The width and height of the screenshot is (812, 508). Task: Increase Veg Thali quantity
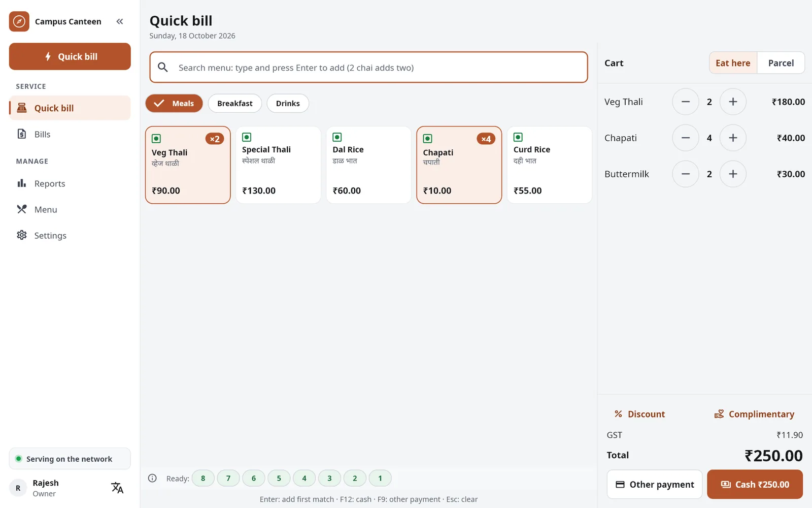733,102
